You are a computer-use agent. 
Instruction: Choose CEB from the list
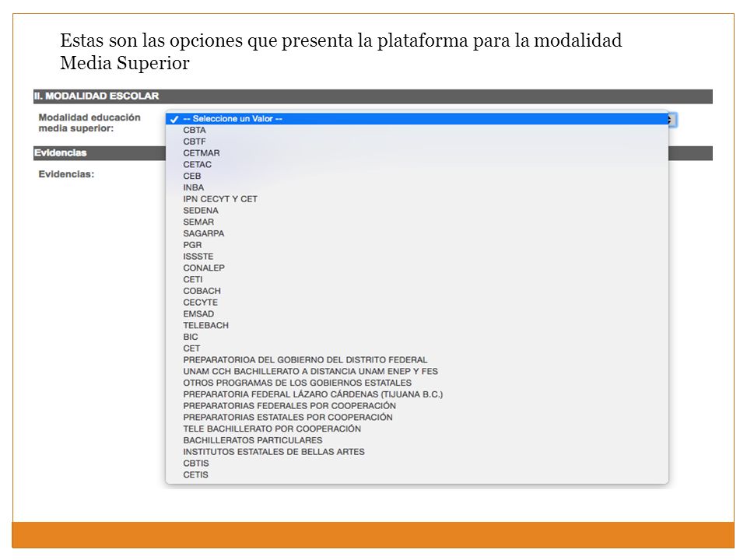coord(417,177)
